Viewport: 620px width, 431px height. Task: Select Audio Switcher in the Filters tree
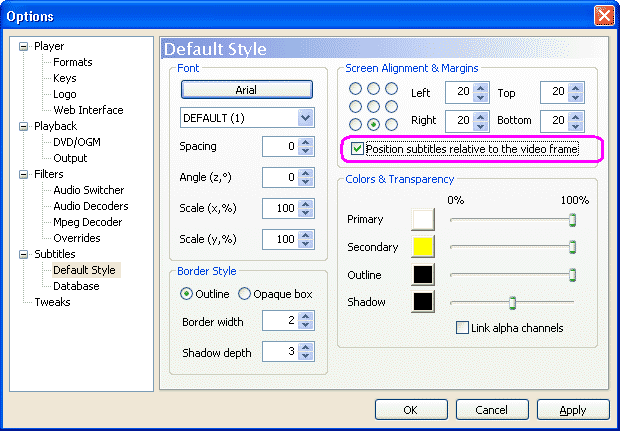tap(88, 190)
